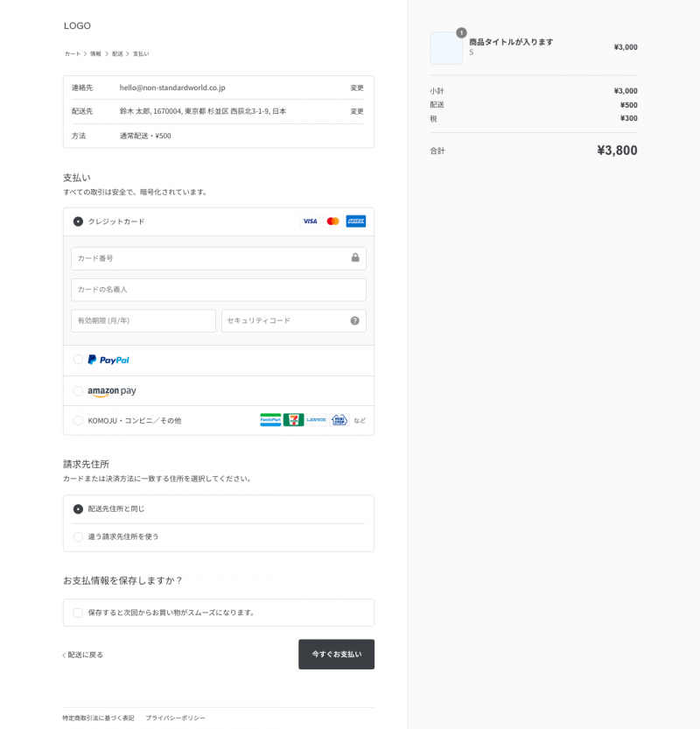Click the FamilyMart convenience store icon
Viewport: 700px width, 729px height.
[x=270, y=420]
